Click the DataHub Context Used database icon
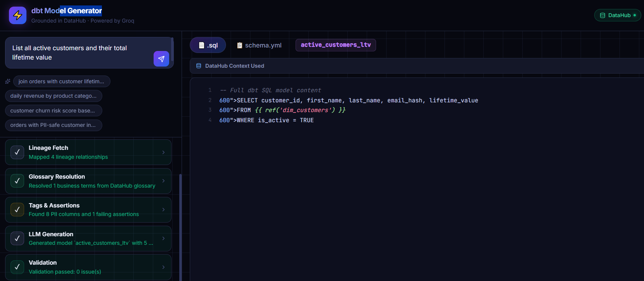Image resolution: width=644 pixels, height=281 pixels. [199, 66]
